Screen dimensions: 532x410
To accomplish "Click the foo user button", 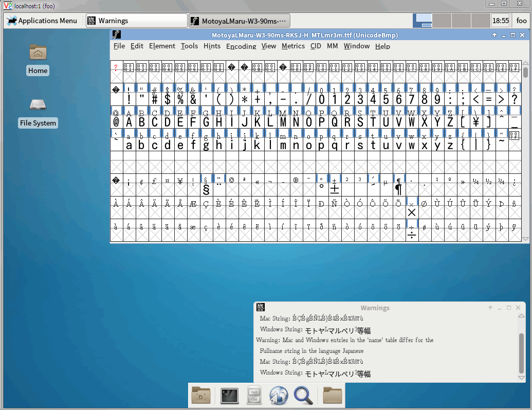I will coord(521,21).
